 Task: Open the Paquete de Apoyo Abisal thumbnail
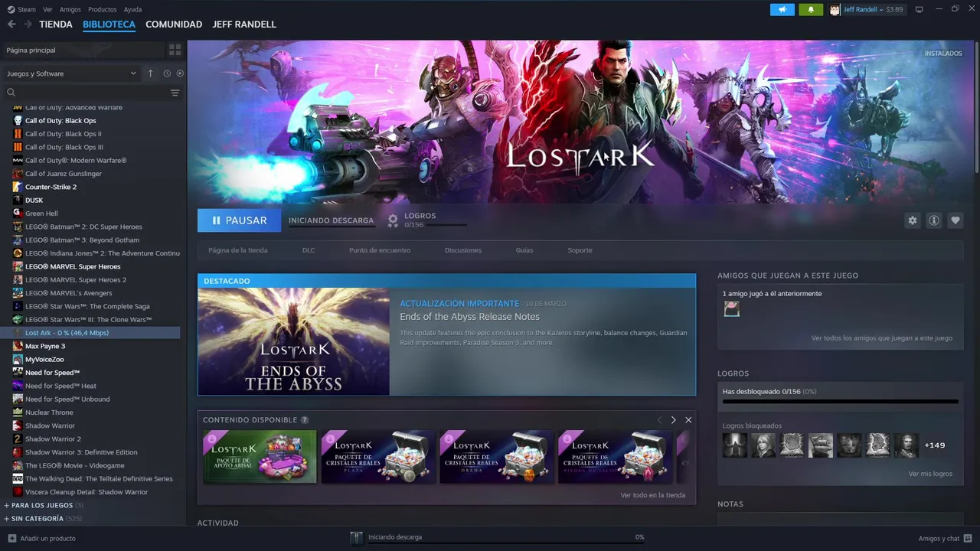260,457
